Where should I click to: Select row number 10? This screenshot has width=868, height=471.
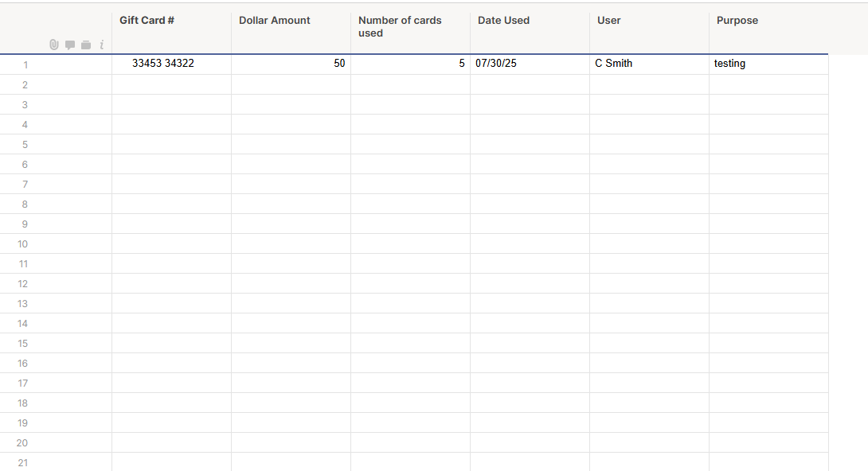coord(23,243)
